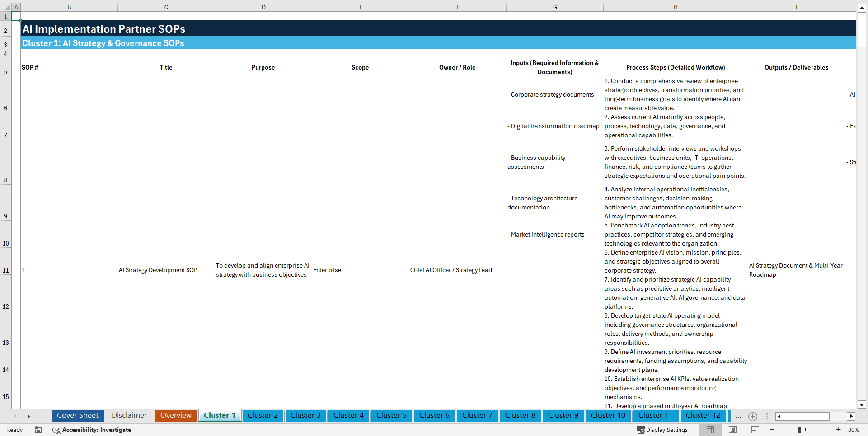Click the sheet tab bar resize handle dots

point(767,416)
